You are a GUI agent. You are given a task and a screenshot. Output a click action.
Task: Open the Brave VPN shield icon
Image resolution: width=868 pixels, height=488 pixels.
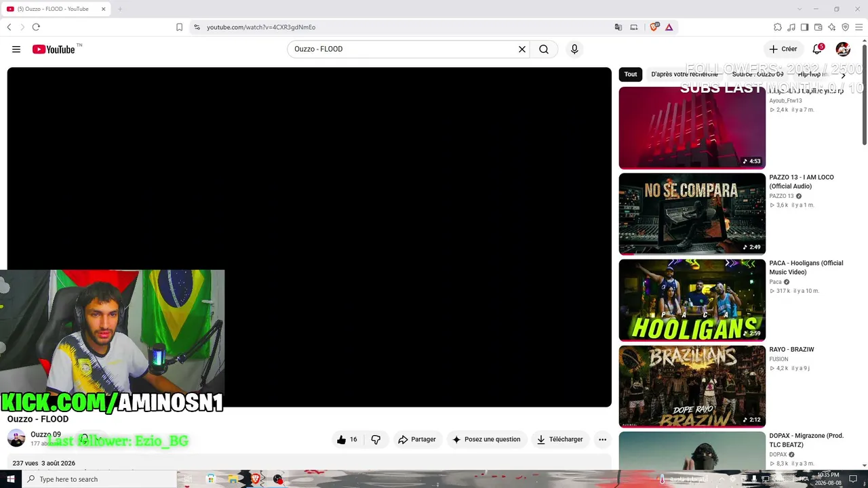point(845,27)
